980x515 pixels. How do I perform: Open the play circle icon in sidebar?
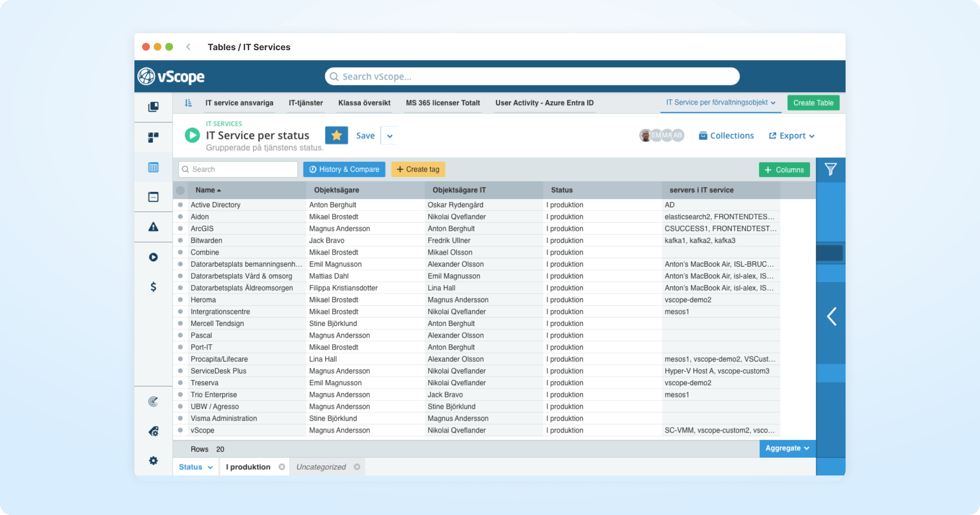coord(153,257)
